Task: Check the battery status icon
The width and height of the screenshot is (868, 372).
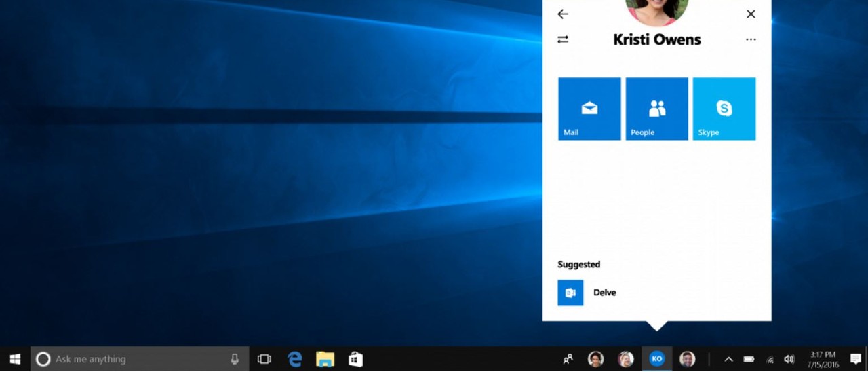Action: tap(749, 359)
